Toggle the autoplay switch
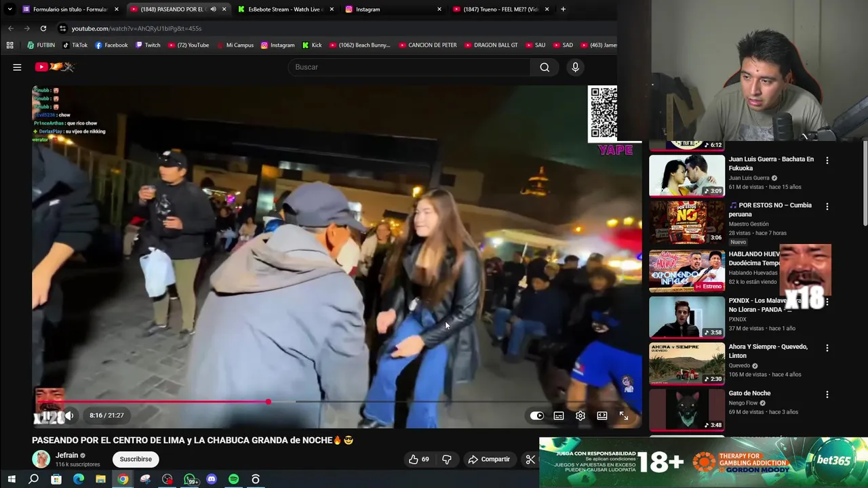Image resolution: width=868 pixels, height=488 pixels. click(x=536, y=415)
